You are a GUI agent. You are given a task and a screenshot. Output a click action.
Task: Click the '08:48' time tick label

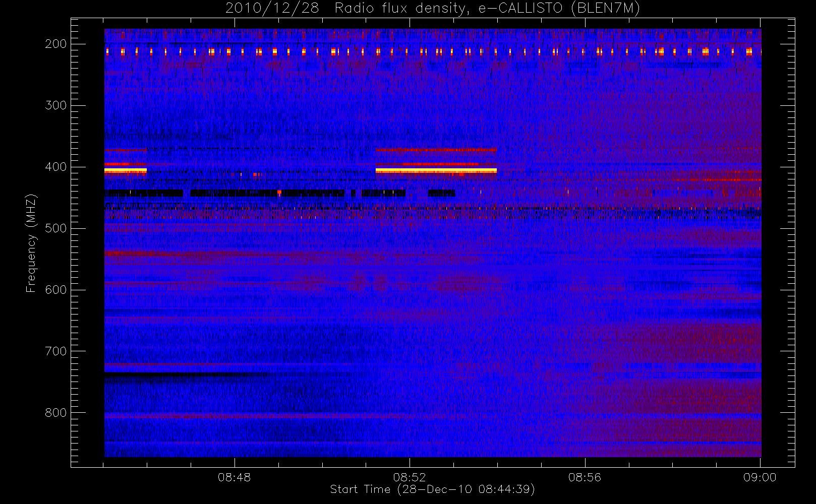pos(234,477)
